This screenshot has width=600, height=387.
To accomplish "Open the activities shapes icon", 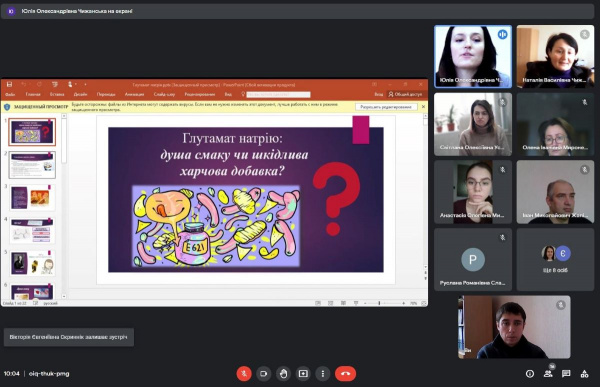I will (584, 374).
